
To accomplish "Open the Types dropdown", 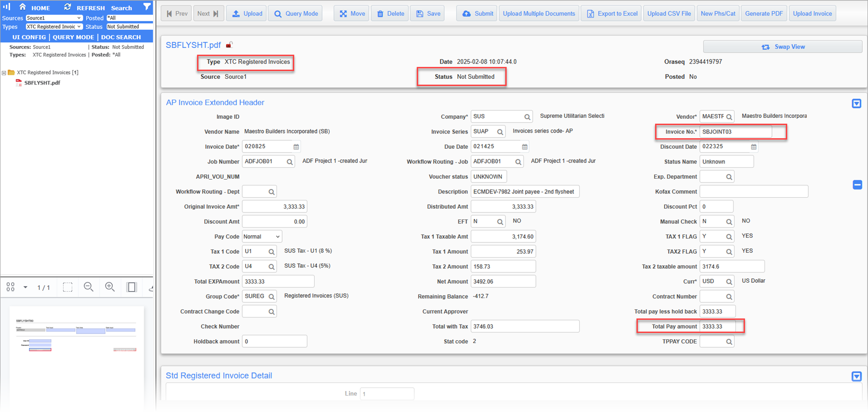I will 54,27.
